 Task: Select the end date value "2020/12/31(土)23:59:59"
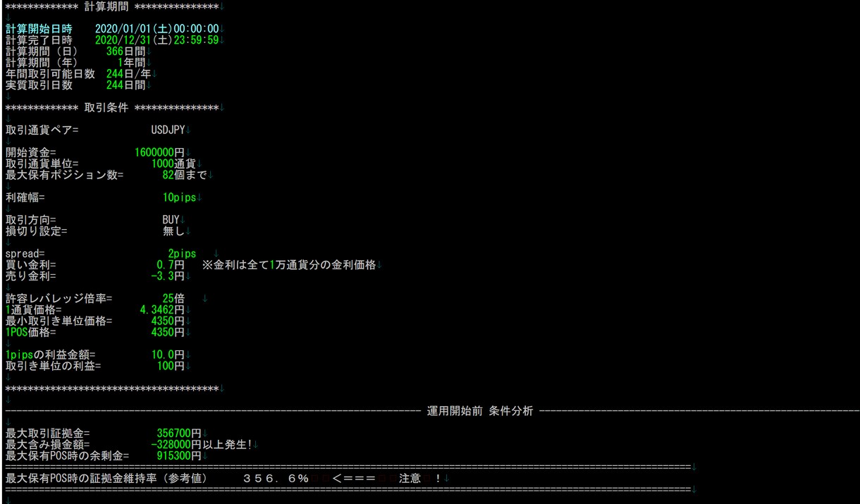point(157,40)
